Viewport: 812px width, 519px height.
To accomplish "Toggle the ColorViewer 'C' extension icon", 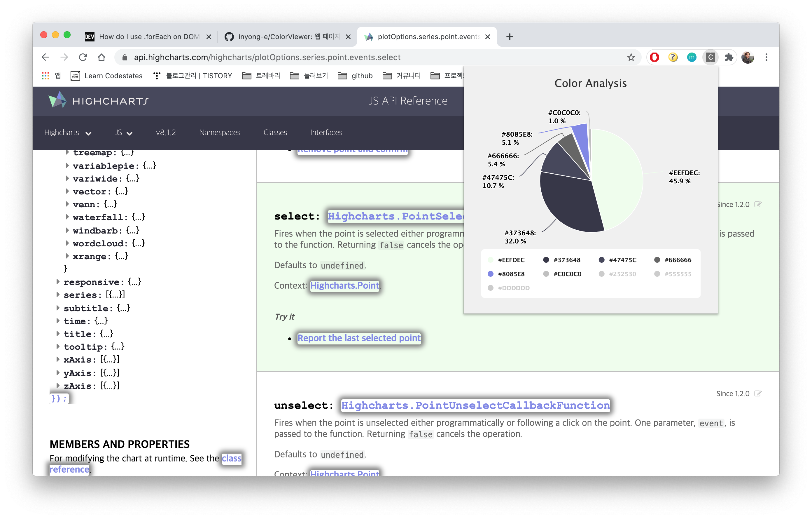I will [x=710, y=58].
